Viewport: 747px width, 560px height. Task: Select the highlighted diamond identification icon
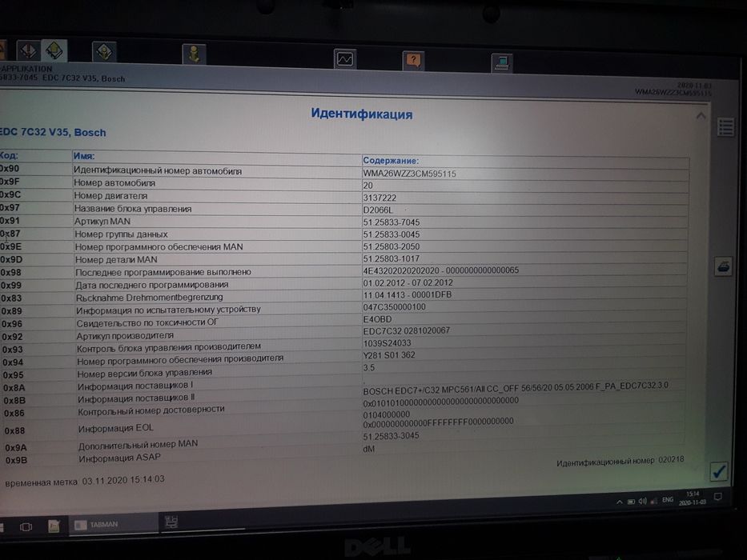tap(54, 50)
